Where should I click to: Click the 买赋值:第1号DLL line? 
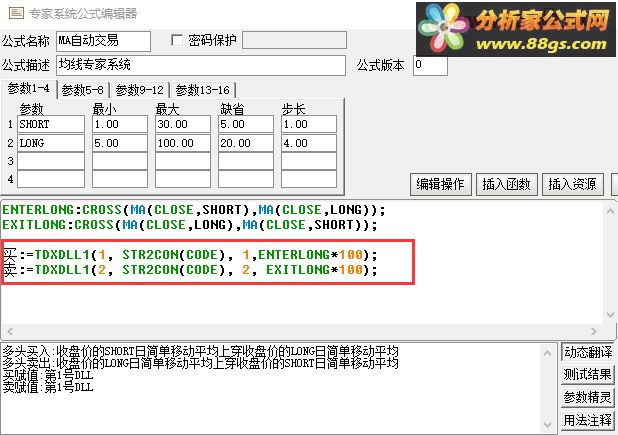point(48,375)
